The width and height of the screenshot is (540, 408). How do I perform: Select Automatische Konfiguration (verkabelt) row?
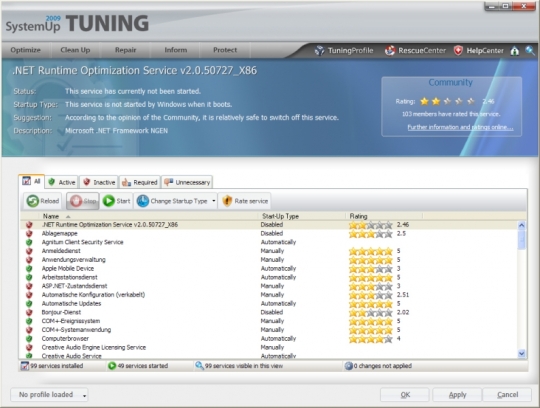(x=269, y=295)
